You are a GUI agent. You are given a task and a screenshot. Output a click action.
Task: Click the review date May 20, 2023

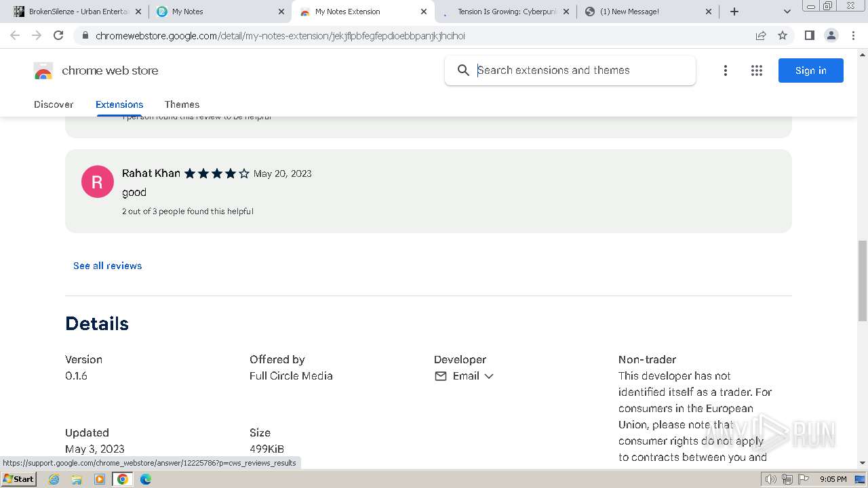tap(283, 174)
